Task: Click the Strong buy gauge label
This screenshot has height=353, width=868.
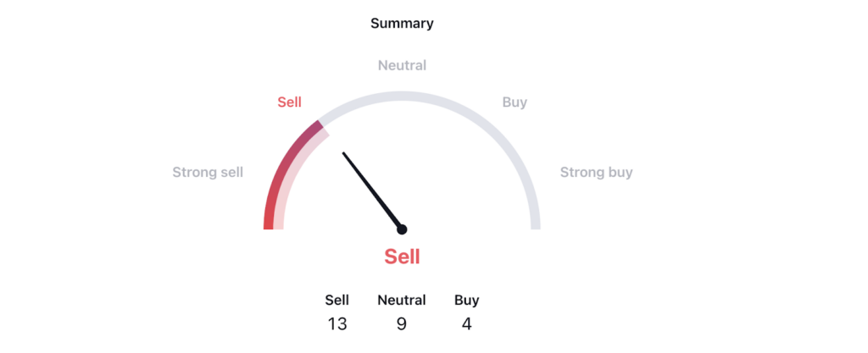Action: (x=596, y=172)
